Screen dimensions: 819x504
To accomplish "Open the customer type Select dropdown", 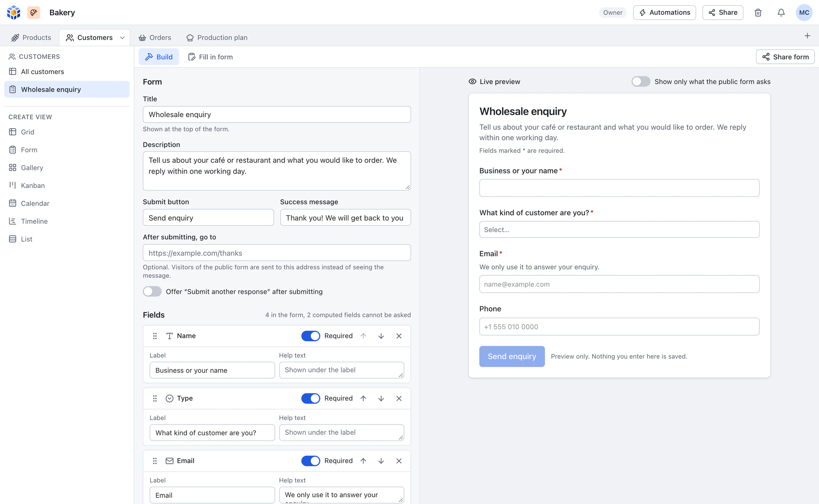I will (619, 230).
